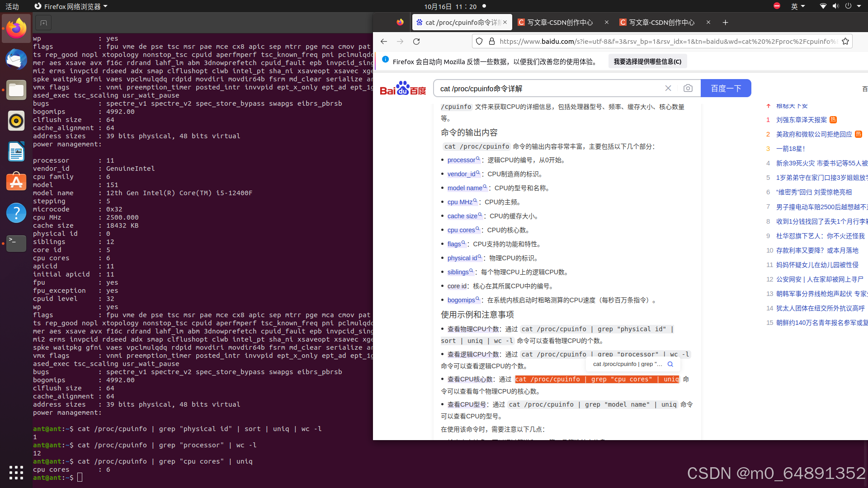Click the browser back arrow

click(x=384, y=42)
